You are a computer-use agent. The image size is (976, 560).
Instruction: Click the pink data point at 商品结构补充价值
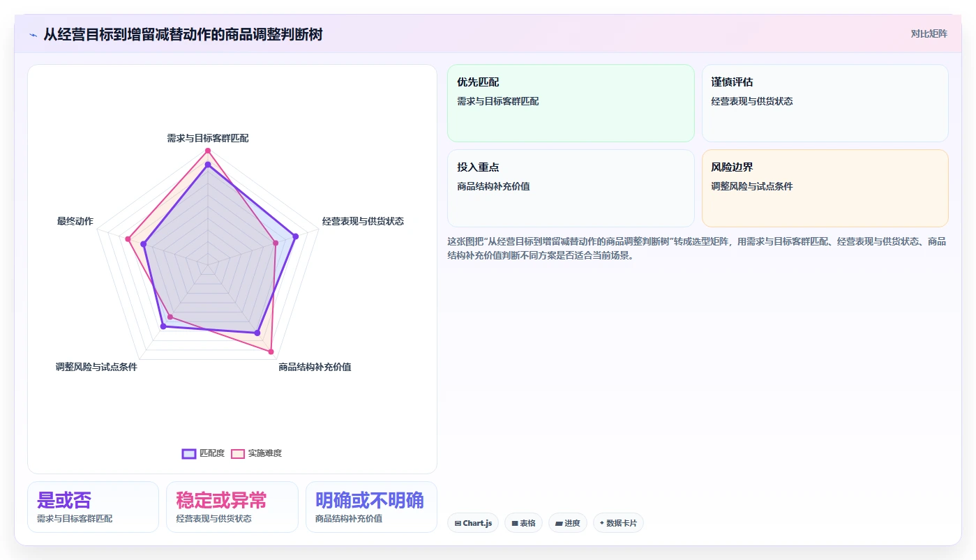tap(271, 352)
